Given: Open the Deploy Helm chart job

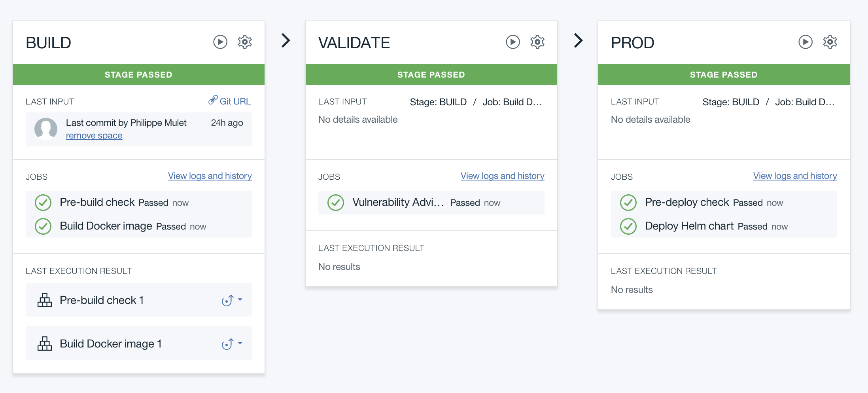Looking at the screenshot, I should [x=689, y=226].
